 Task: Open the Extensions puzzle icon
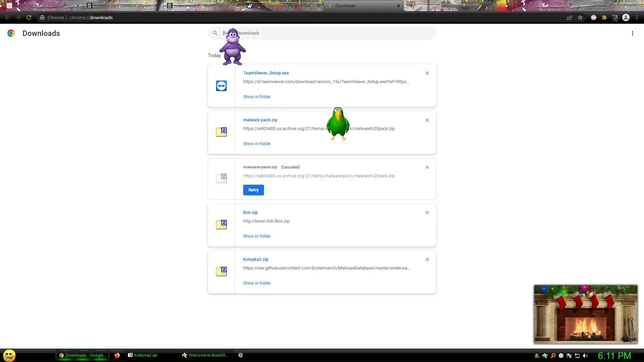click(604, 17)
